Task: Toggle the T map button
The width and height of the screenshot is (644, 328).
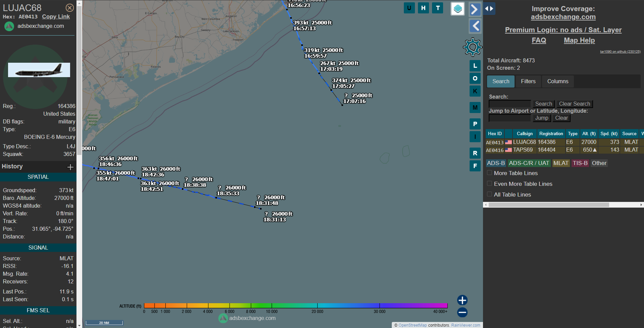Action: tap(438, 8)
